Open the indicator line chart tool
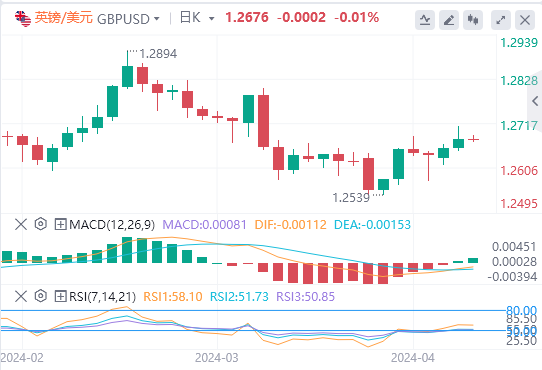542x370 pixels. point(425,20)
